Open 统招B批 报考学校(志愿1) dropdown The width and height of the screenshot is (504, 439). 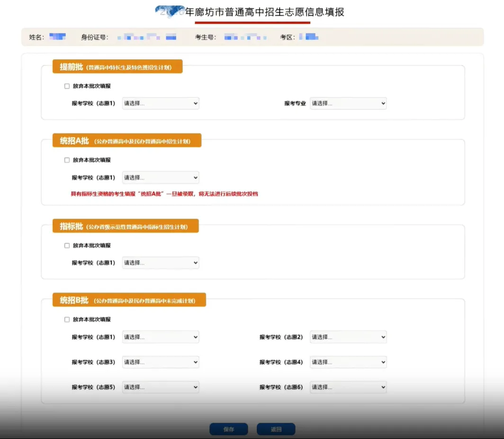[161, 337]
